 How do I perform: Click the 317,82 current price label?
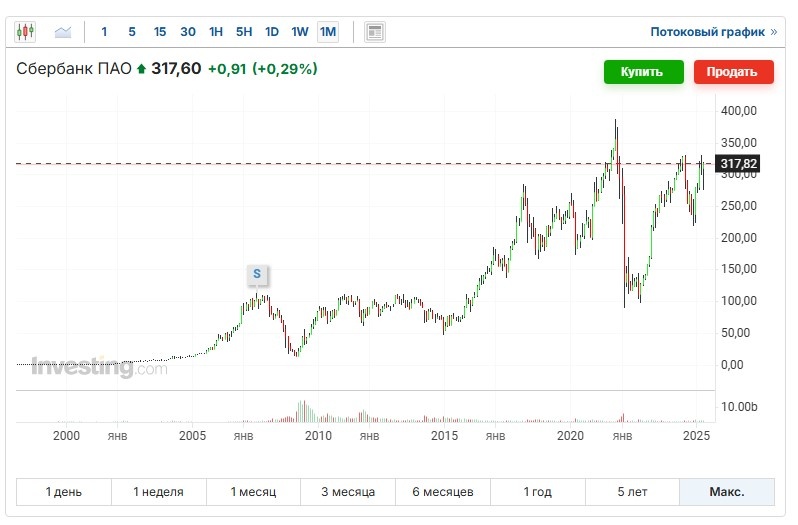[x=737, y=164]
